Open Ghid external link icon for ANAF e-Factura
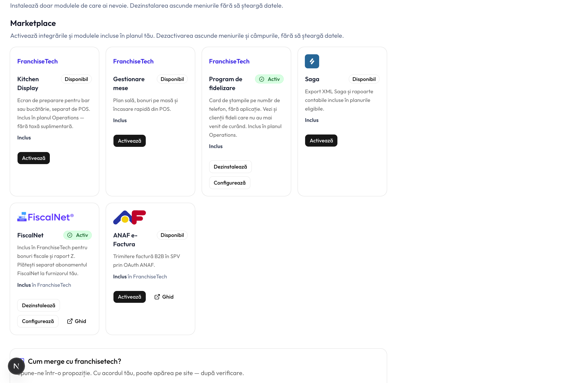 157,297
